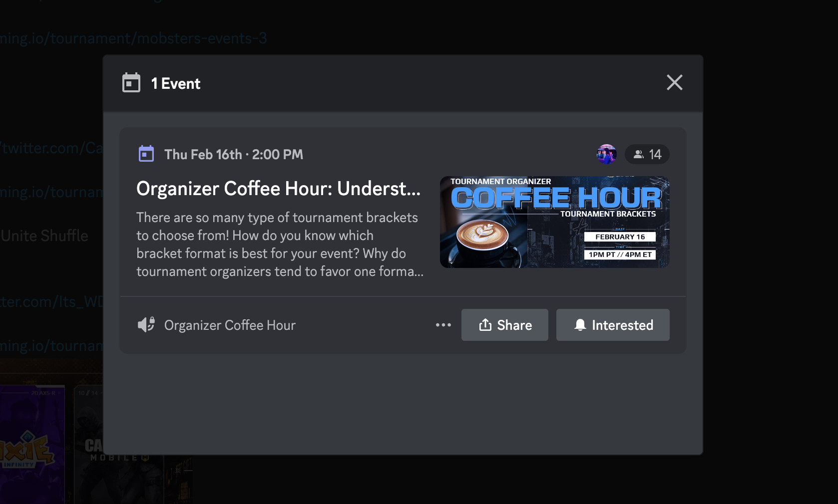This screenshot has height=504, width=838.
Task: Click the Share button for the event
Action: click(x=504, y=325)
